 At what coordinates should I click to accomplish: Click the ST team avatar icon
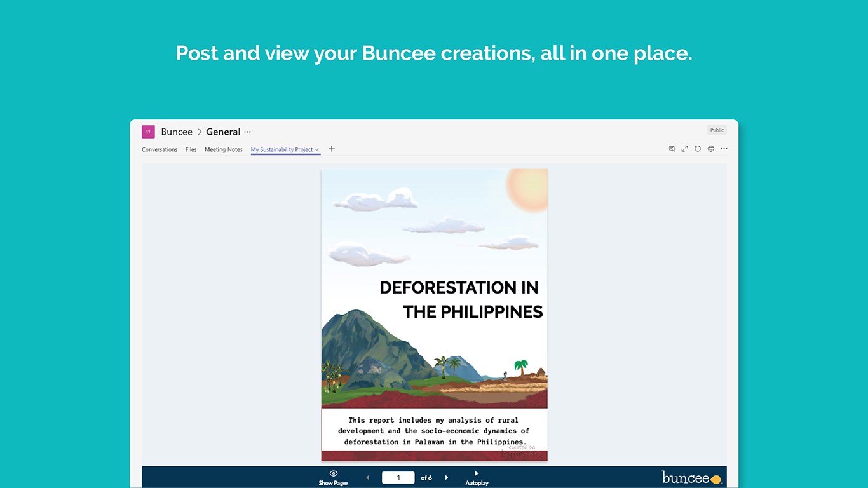point(148,132)
